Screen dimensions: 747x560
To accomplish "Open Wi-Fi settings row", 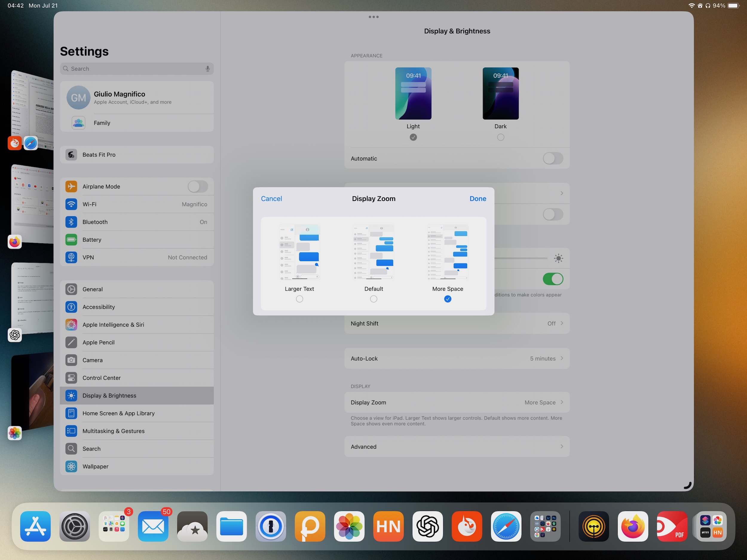I will click(137, 204).
